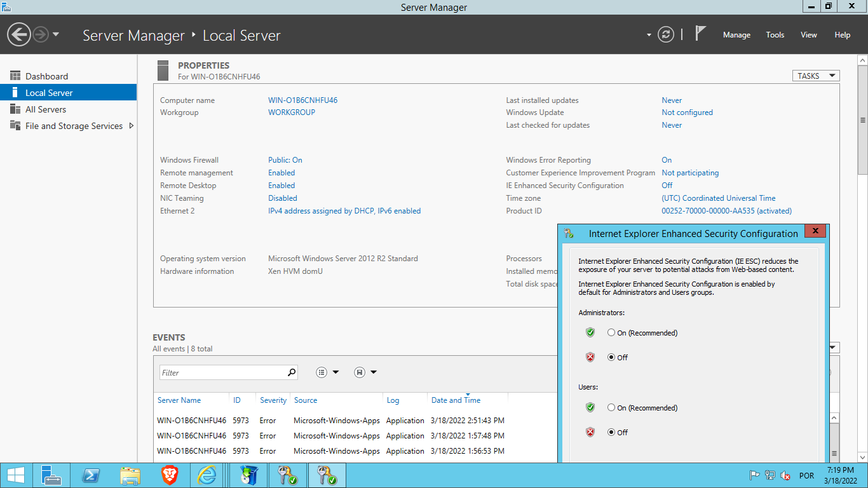Open the Properties TASKS dropdown
Screen dimensions: 868x488
click(x=815, y=76)
